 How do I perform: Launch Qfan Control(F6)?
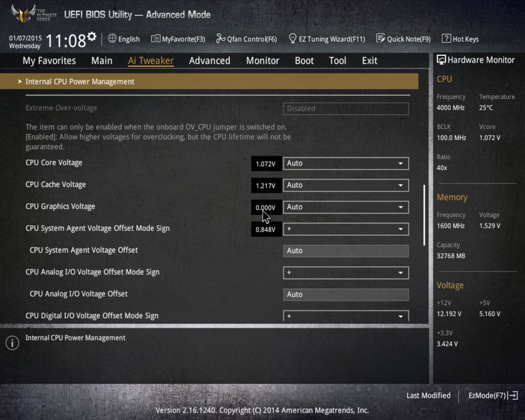click(252, 39)
